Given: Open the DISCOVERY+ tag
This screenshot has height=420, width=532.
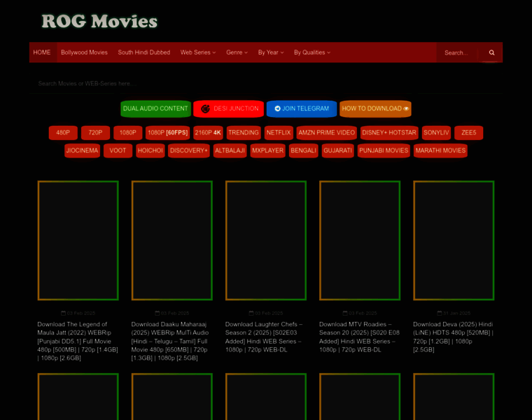Looking at the screenshot, I should (188, 150).
